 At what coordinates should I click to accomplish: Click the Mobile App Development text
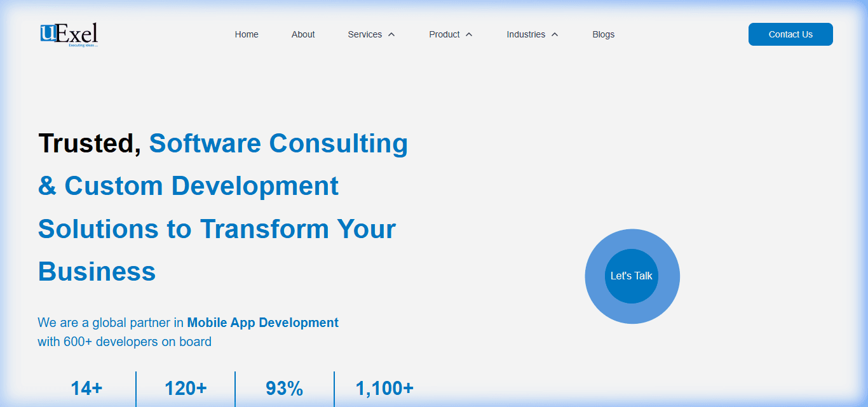tap(262, 323)
